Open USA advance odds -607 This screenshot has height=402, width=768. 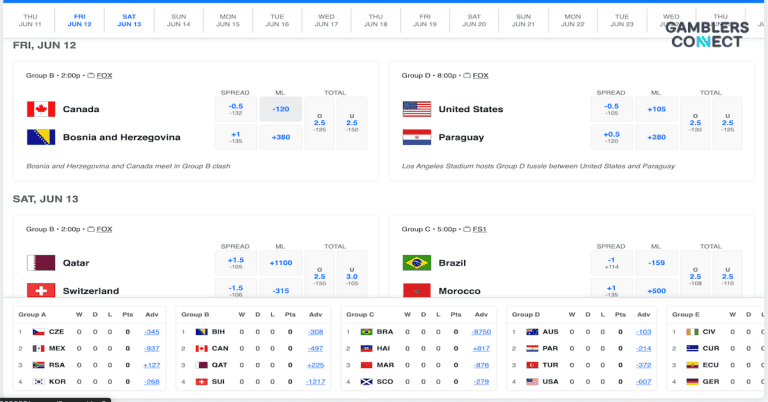coord(644,381)
